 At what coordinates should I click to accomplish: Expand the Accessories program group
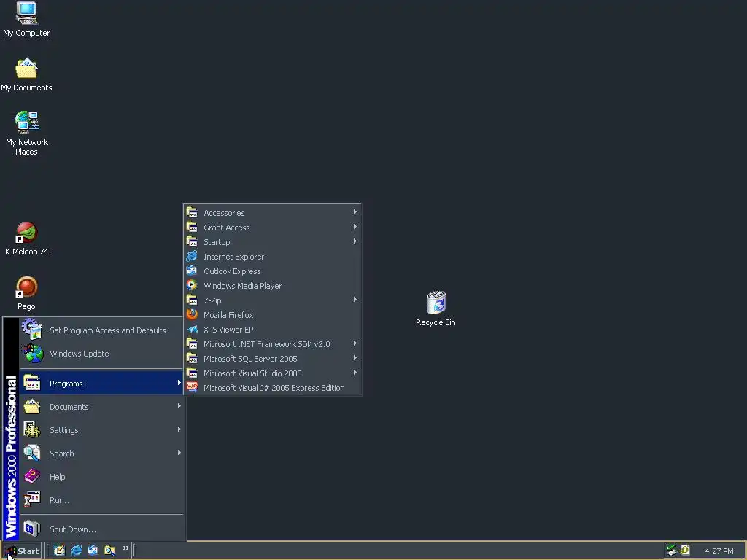point(272,213)
